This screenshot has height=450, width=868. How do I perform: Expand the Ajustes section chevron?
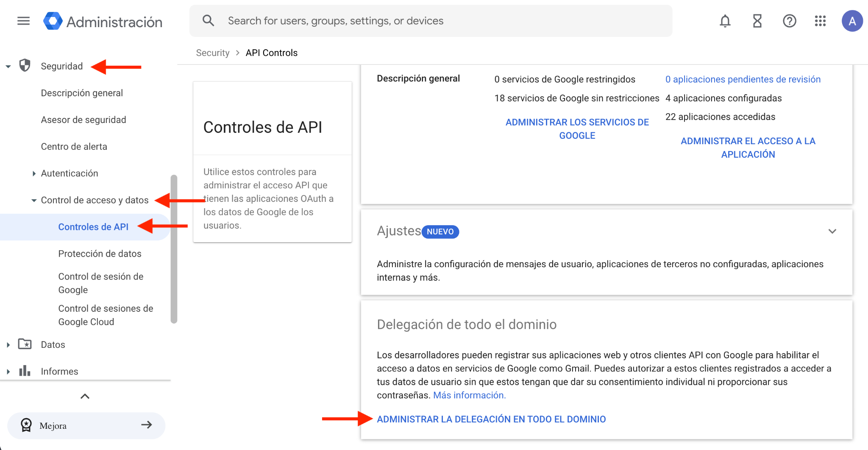tap(832, 231)
